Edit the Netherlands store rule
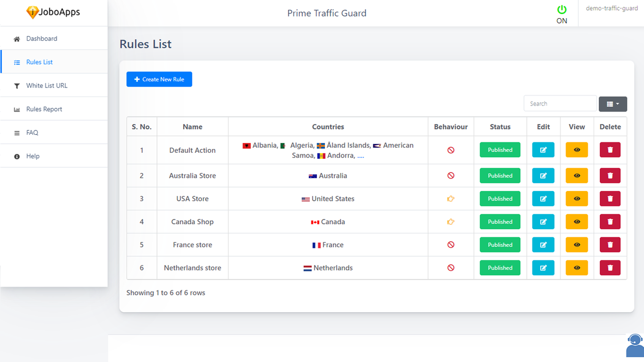644x362 pixels. (x=543, y=268)
